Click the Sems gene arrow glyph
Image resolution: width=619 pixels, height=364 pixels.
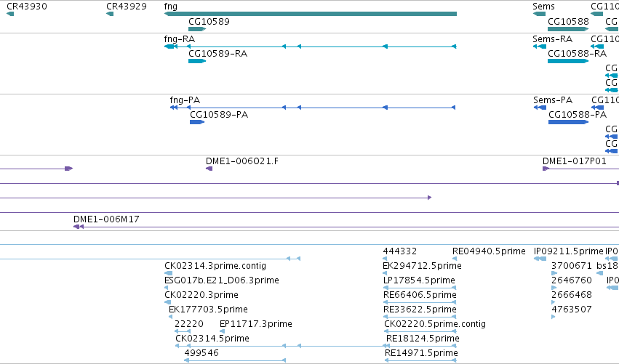tap(539, 14)
